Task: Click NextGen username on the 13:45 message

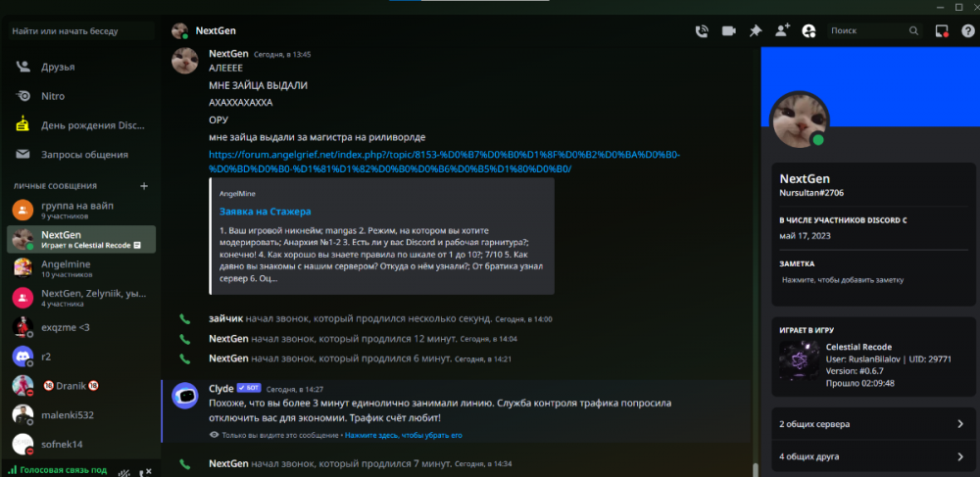Action: (228, 54)
